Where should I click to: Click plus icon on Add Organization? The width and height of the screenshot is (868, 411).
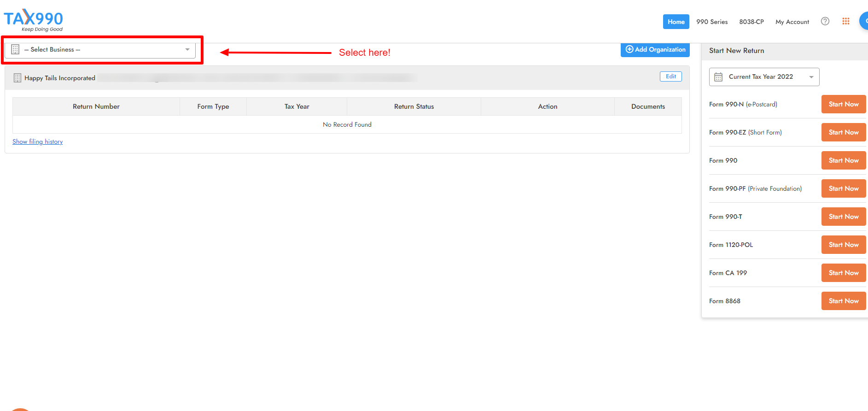tap(629, 49)
